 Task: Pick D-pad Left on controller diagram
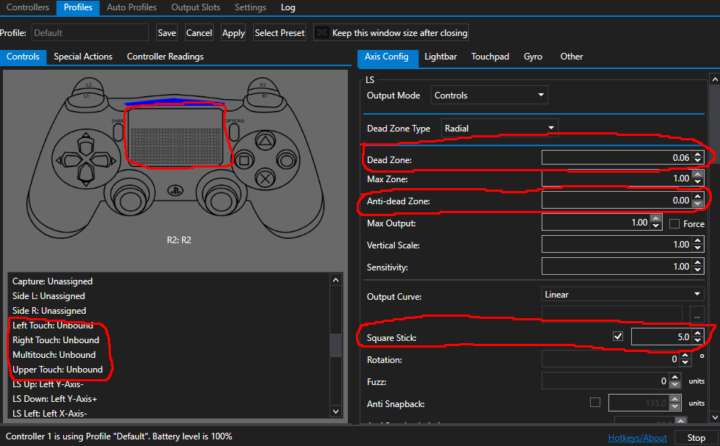tap(67, 160)
